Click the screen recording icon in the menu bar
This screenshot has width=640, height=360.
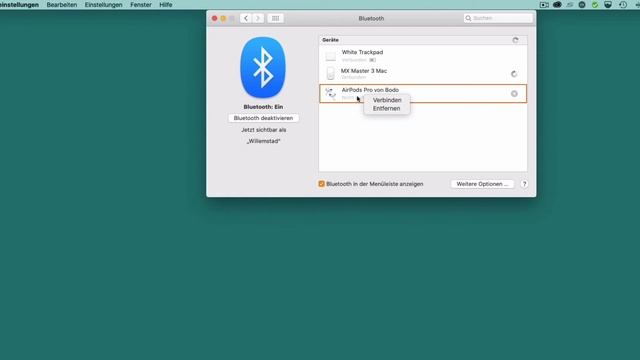point(544,5)
